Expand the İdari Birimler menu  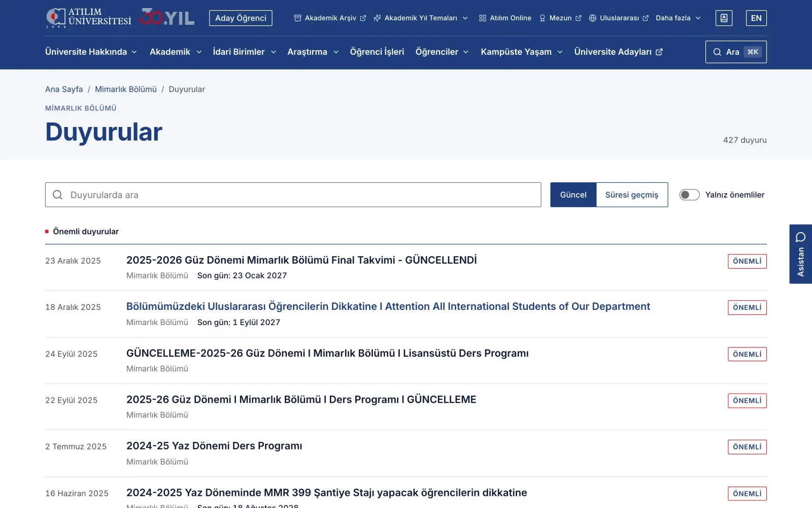[245, 52]
